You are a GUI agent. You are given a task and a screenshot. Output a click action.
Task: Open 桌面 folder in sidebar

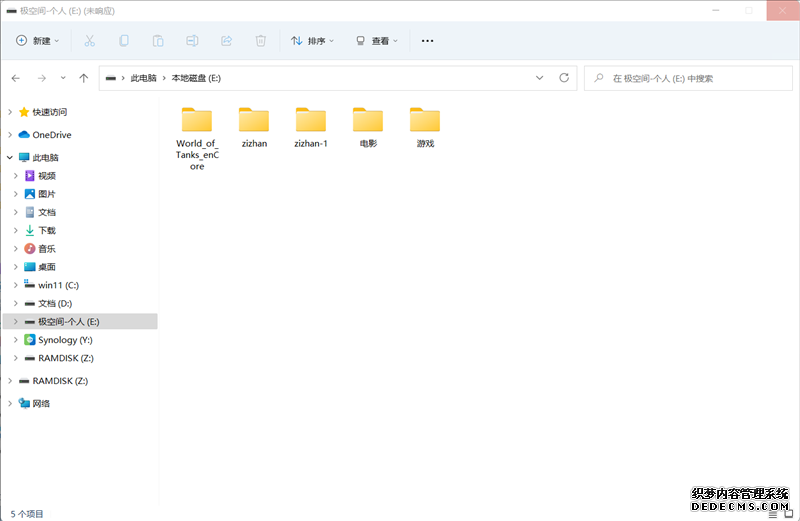coord(46,267)
